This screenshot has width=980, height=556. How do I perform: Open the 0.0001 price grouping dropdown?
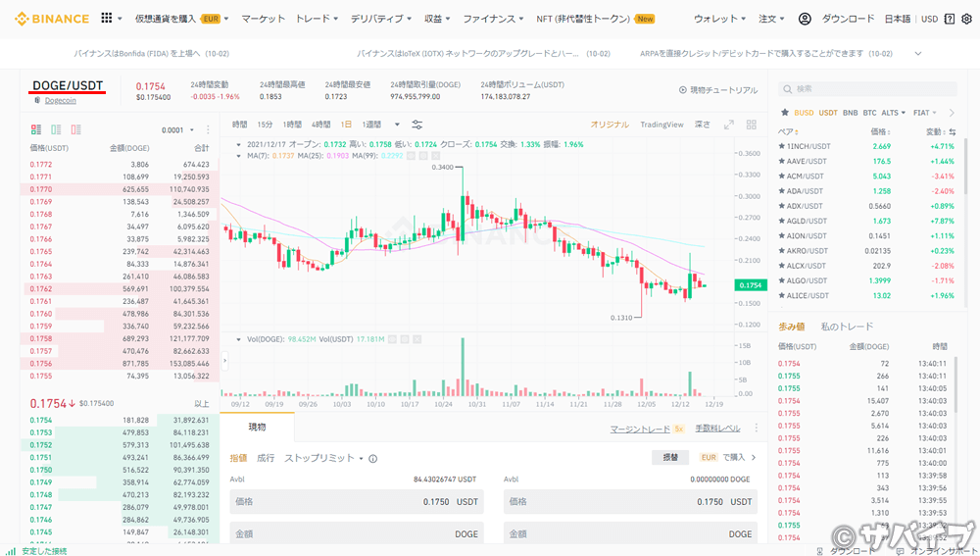pos(177,130)
